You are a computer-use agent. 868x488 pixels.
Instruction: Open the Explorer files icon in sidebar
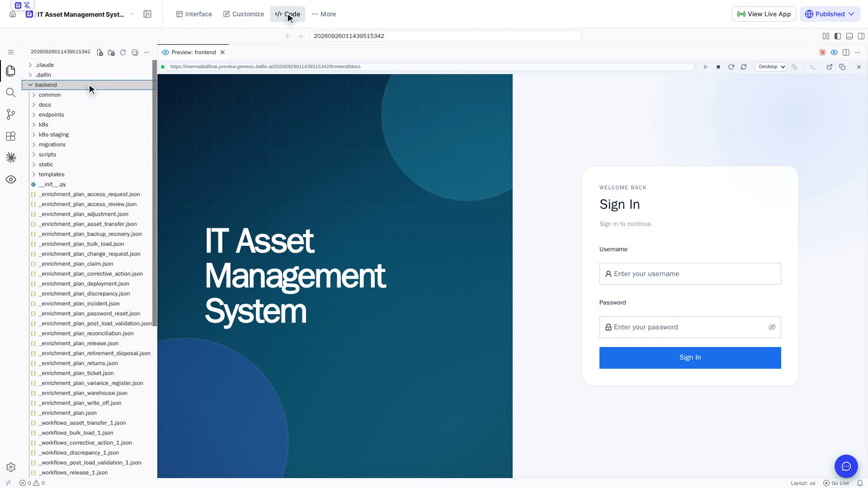(11, 71)
